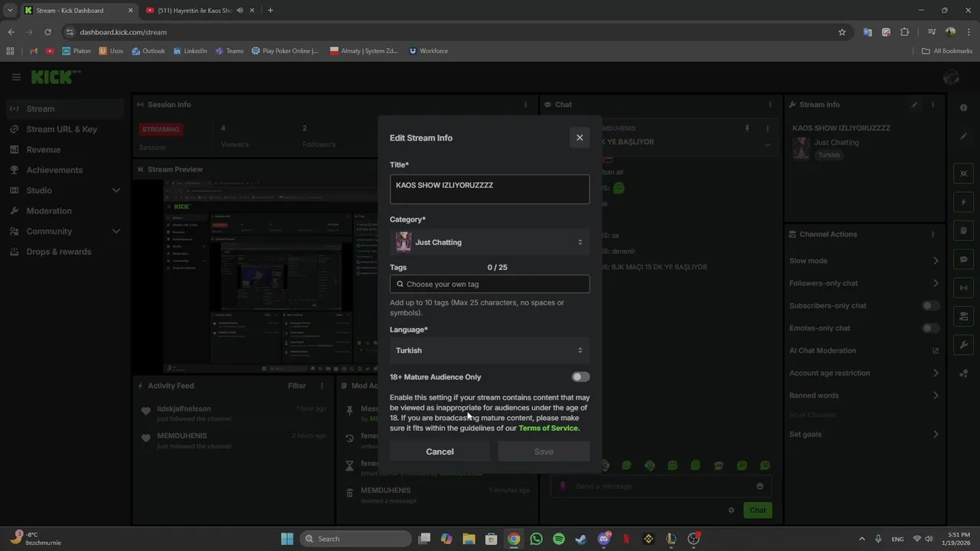Expand the Studio sidebar section
Screen dimensions: 980x551
[64, 191]
